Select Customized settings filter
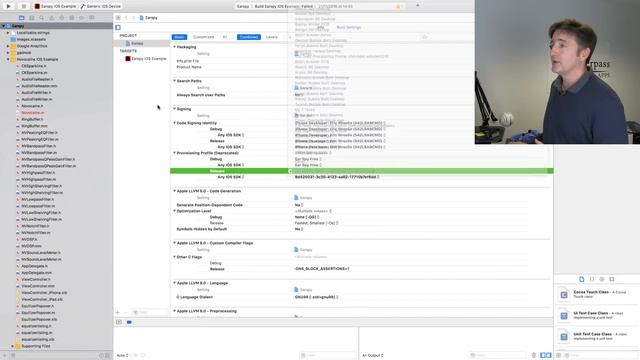The image size is (640, 360). [x=203, y=37]
